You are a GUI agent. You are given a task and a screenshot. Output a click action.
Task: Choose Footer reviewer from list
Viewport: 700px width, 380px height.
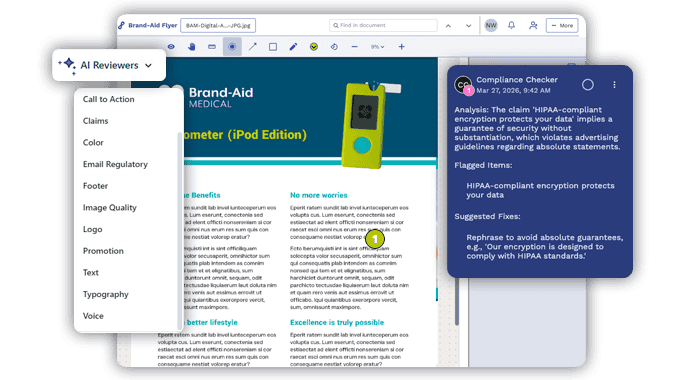coord(96,186)
